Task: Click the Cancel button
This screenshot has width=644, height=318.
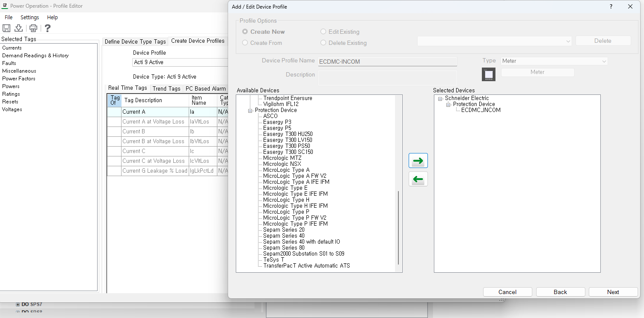Action: click(507, 292)
